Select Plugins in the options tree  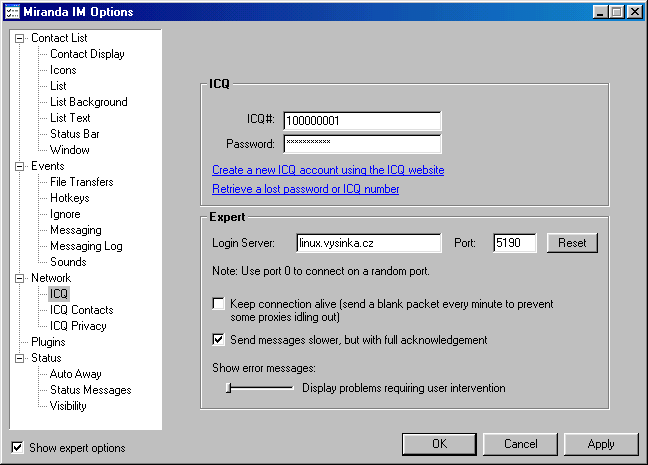pyautogui.click(x=48, y=342)
